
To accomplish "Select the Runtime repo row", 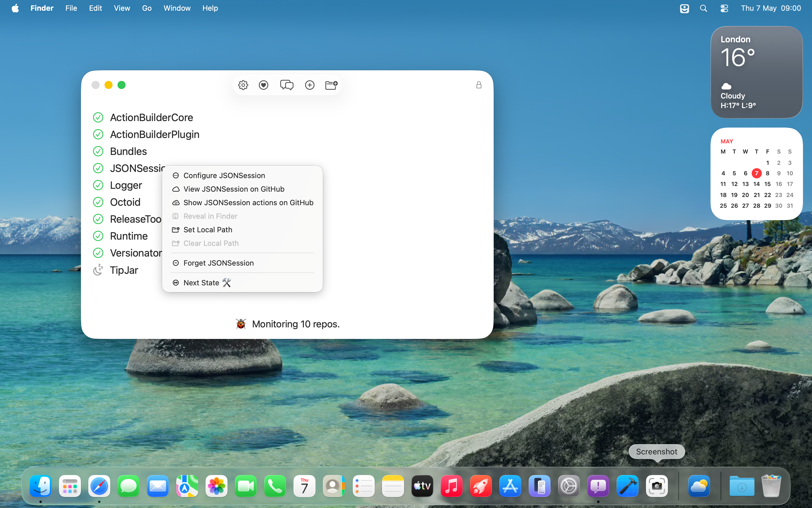I will [129, 236].
